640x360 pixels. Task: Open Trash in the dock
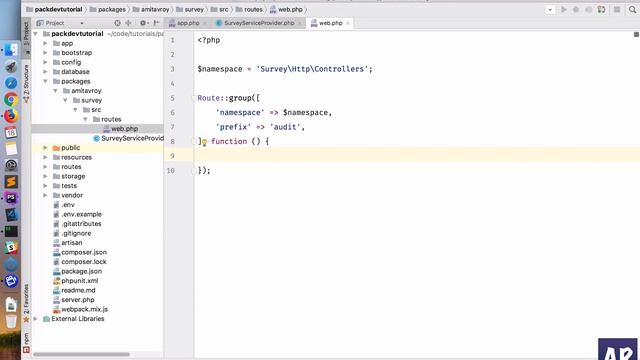point(11,322)
